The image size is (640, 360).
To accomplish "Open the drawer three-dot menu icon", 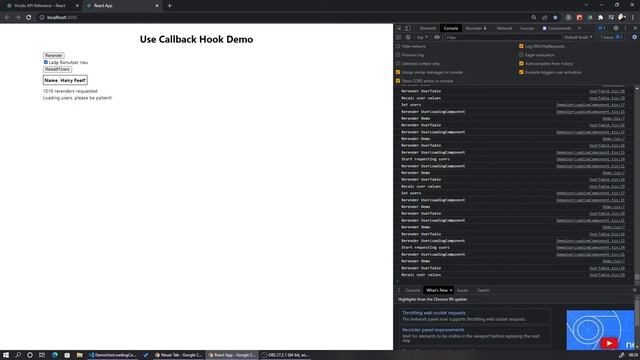I will (x=399, y=290).
